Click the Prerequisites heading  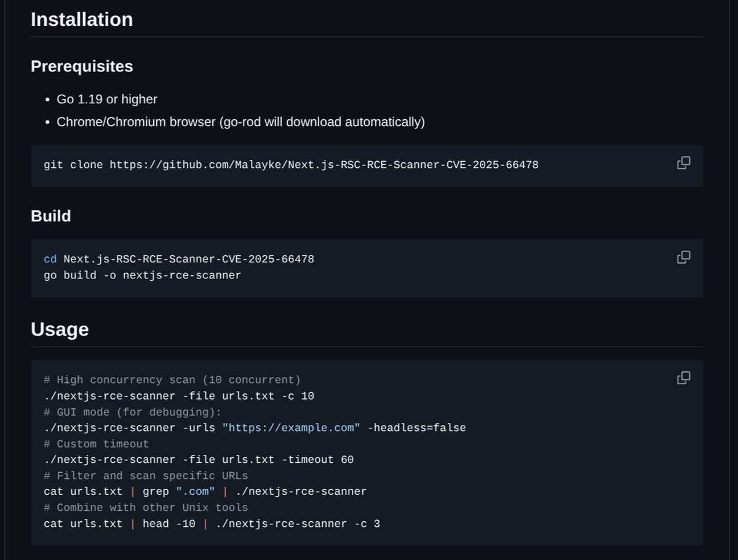(82, 66)
